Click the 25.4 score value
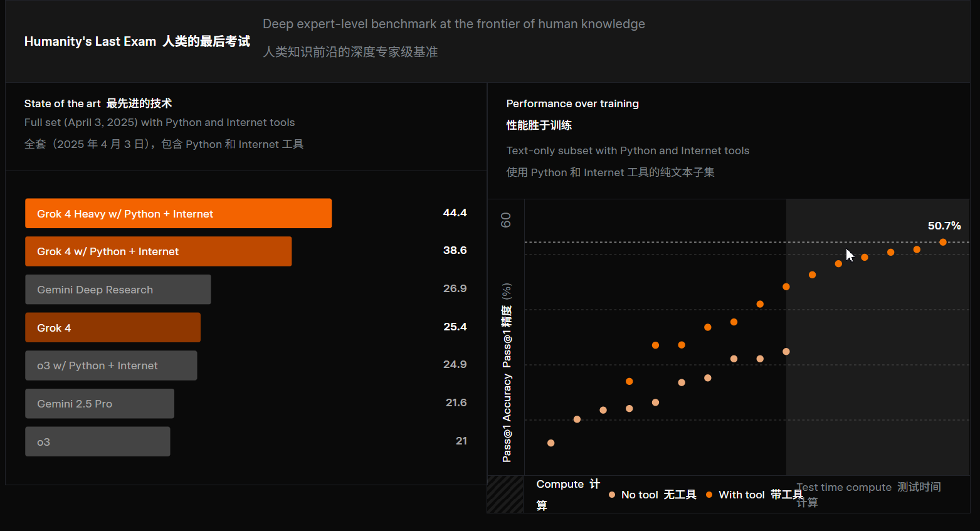The width and height of the screenshot is (980, 531). 455,327
